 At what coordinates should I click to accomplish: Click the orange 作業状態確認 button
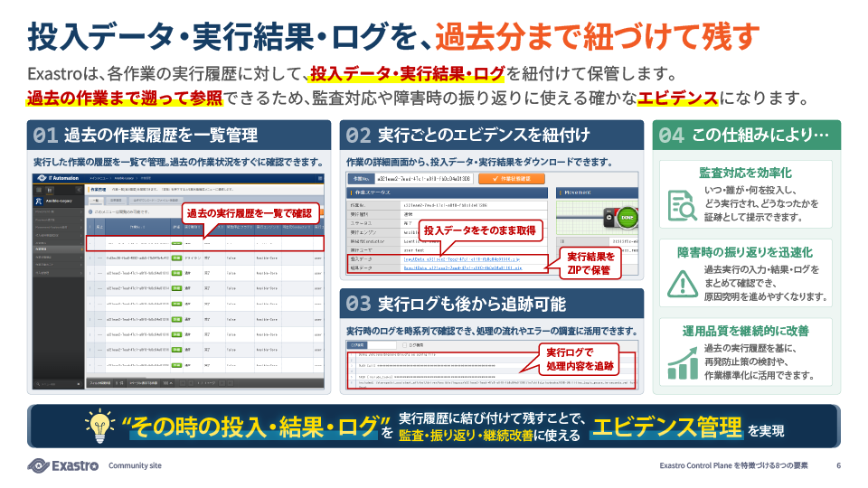(x=512, y=179)
